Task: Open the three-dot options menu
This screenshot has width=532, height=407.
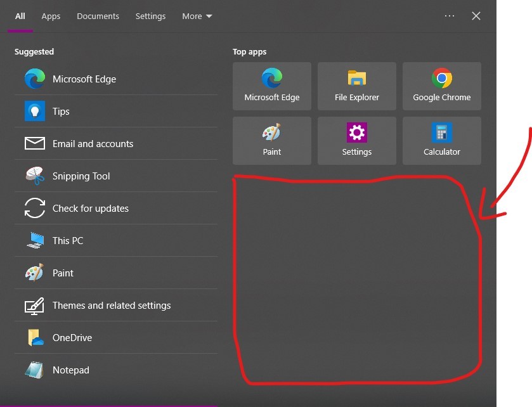Action: point(450,16)
